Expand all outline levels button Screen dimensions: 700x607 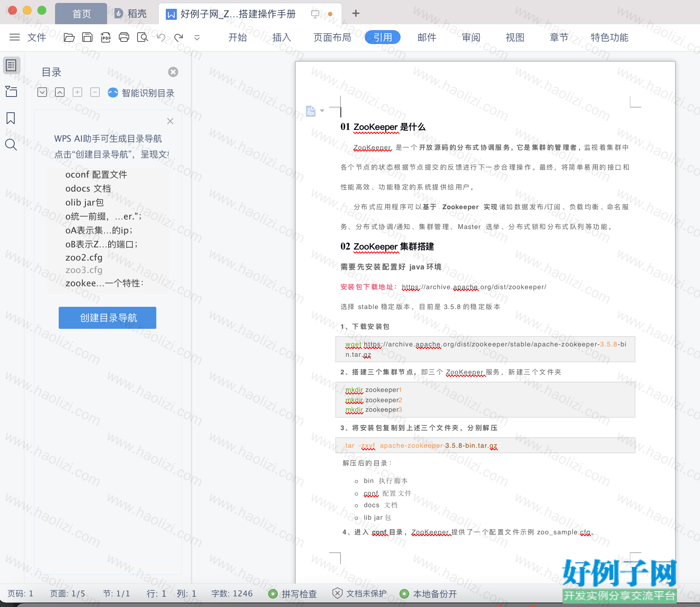42,92
